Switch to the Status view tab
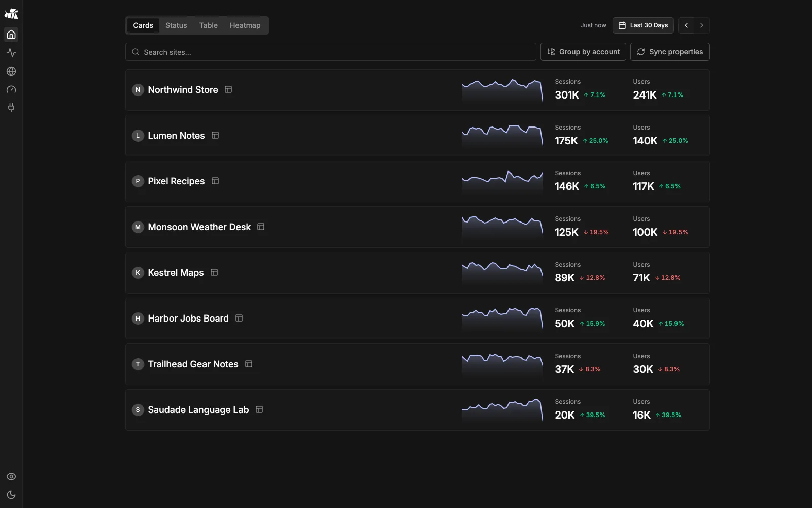 coord(176,25)
